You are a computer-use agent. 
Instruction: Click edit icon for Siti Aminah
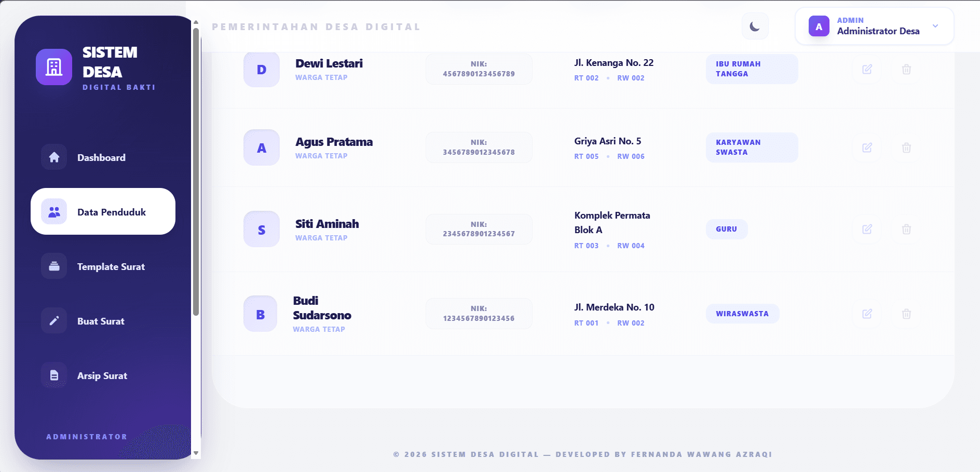[x=867, y=230]
